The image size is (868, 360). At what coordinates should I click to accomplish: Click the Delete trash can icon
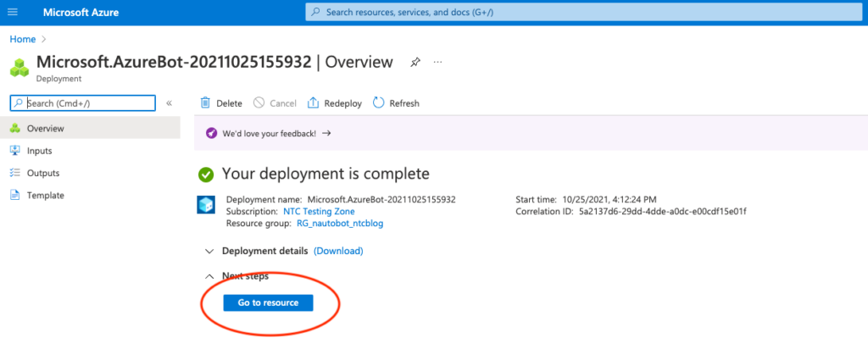click(205, 102)
